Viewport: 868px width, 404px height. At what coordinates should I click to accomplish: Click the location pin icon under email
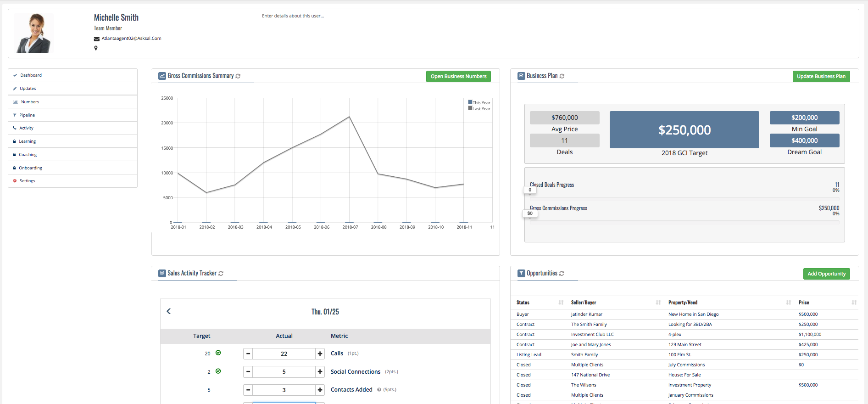coord(96,48)
